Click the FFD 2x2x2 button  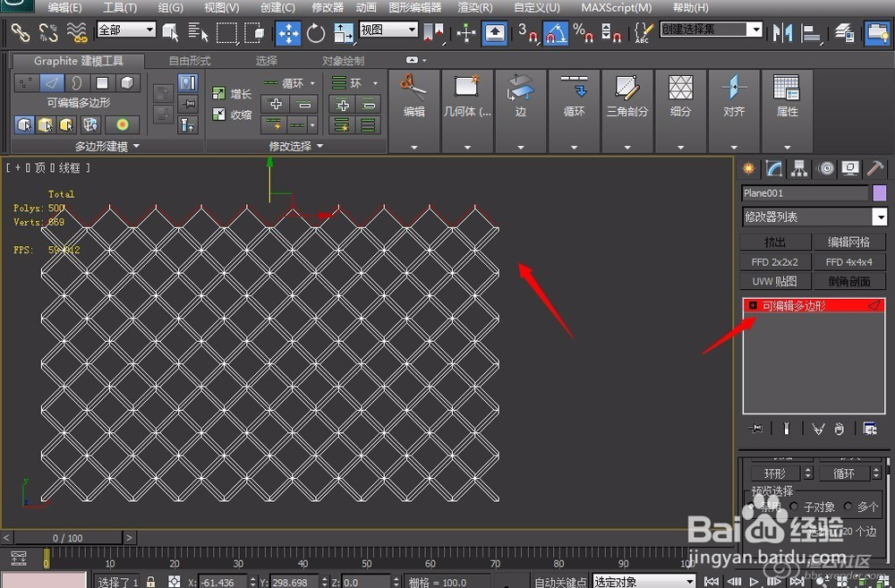(x=775, y=262)
